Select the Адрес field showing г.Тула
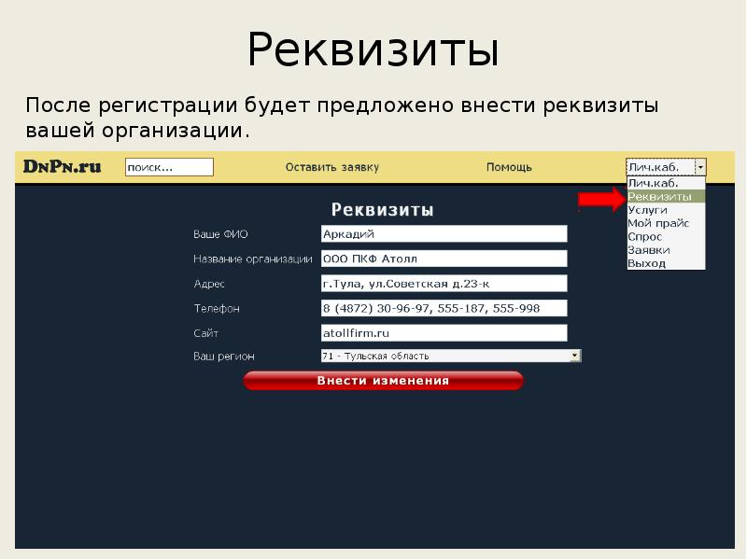The width and height of the screenshot is (747, 560). pyautogui.click(x=442, y=282)
